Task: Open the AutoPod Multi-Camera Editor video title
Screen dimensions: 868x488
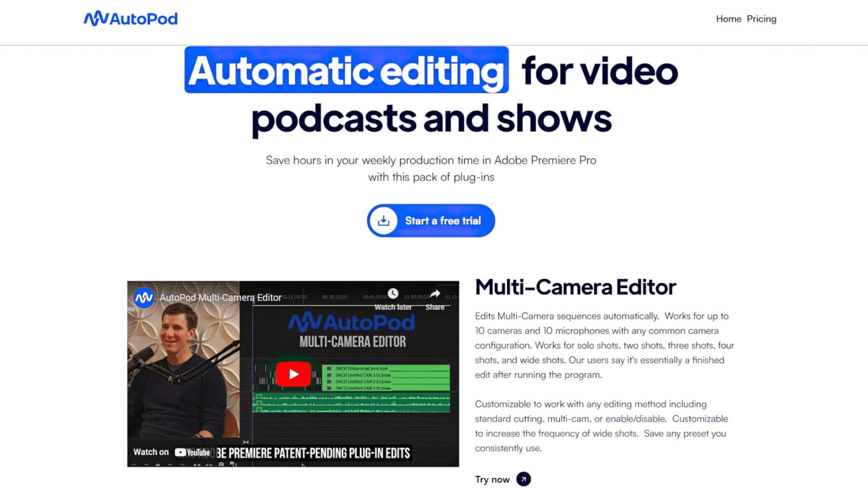Action: 221,298
